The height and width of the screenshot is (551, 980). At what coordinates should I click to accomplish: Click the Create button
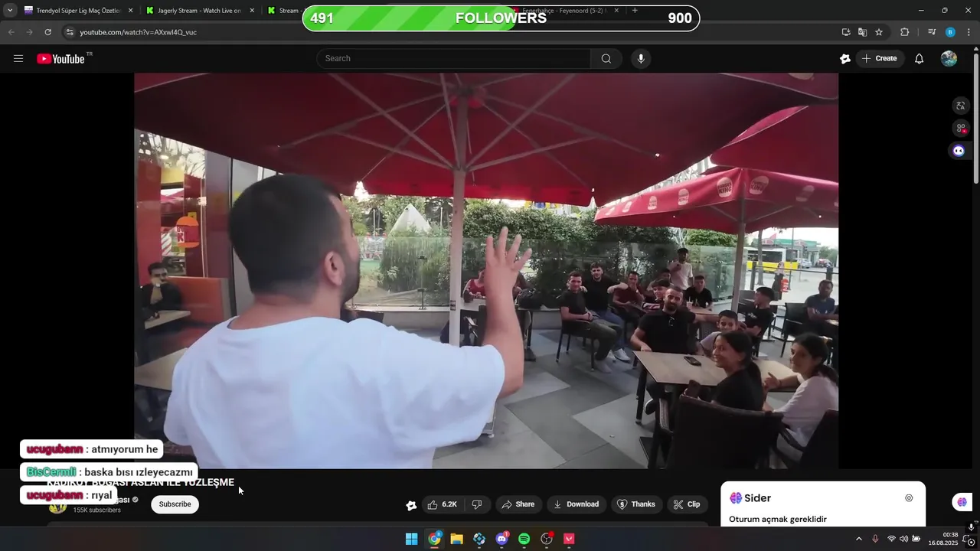pos(880,59)
